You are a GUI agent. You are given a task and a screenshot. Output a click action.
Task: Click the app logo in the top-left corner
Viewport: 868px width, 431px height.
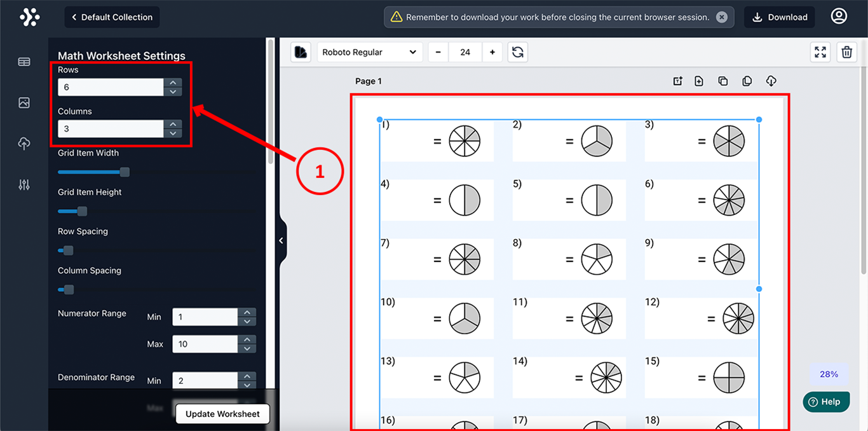[29, 17]
